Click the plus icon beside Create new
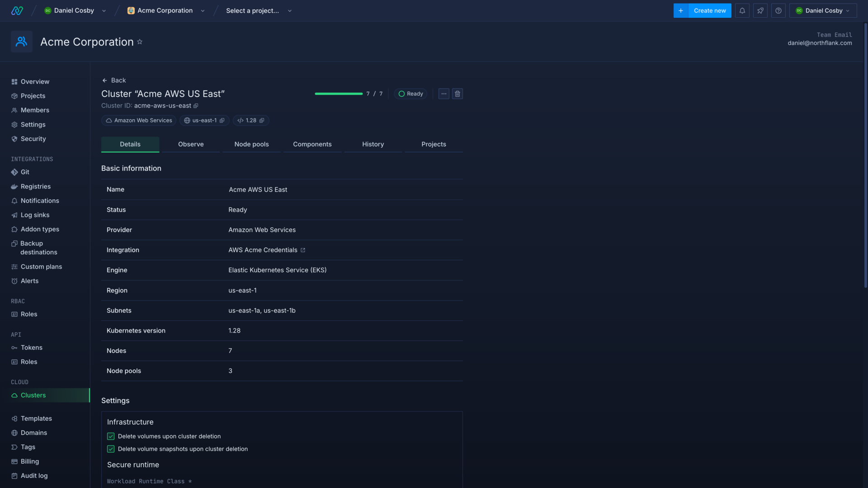 681,10
